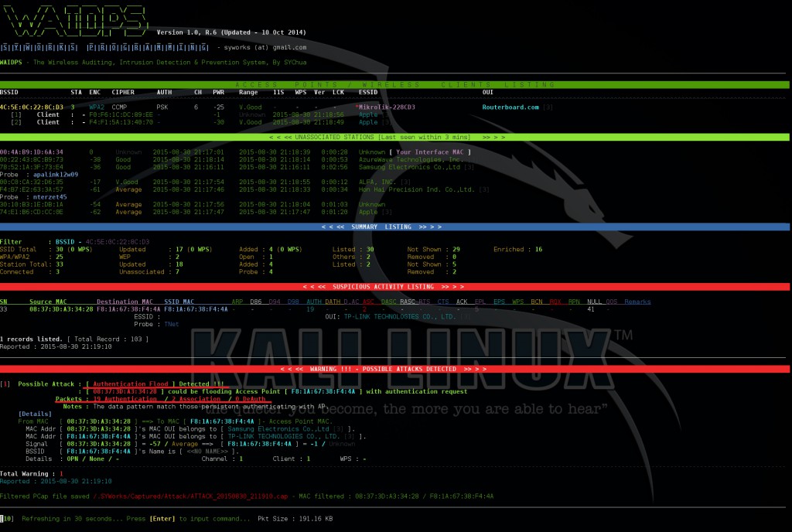Click the "Version 1.0, R.6" text
The width and height of the screenshot is (792, 532).
tap(187, 32)
